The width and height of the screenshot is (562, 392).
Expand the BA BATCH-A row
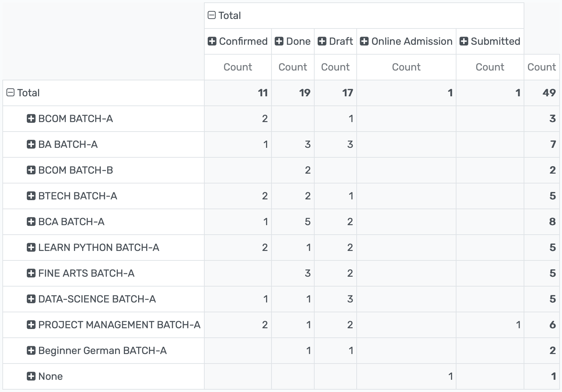[x=31, y=144]
